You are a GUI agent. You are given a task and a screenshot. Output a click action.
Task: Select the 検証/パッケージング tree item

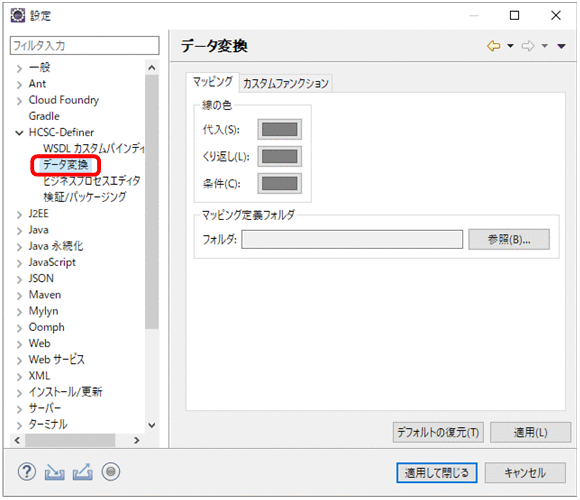[x=85, y=197]
